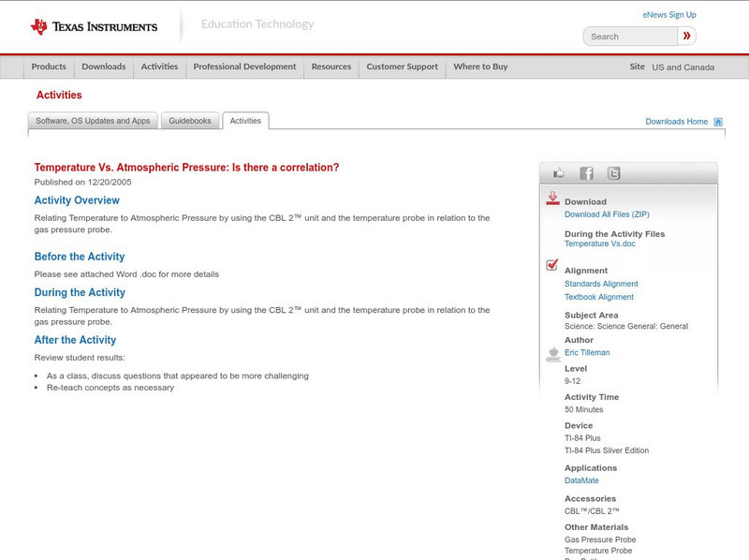Open the Site US and Canada selector
The image size is (749, 560).
point(671,67)
